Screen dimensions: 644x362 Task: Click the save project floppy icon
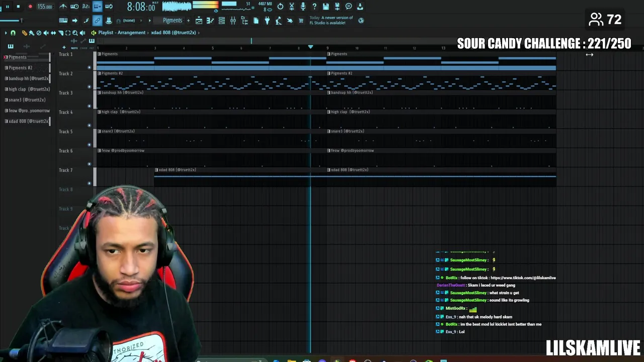[326, 7]
